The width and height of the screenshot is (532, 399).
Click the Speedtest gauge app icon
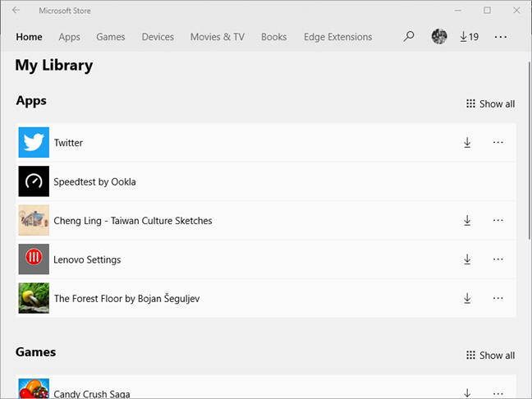click(34, 181)
